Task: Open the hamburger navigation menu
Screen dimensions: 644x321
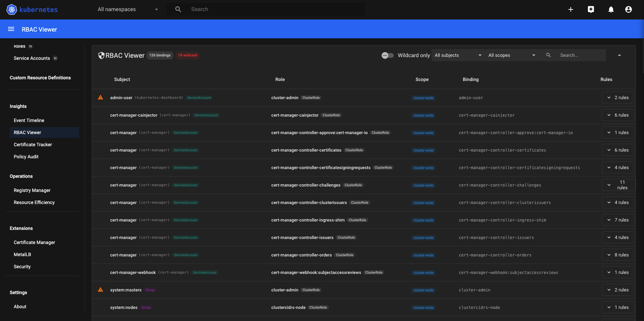Action: (x=11, y=29)
